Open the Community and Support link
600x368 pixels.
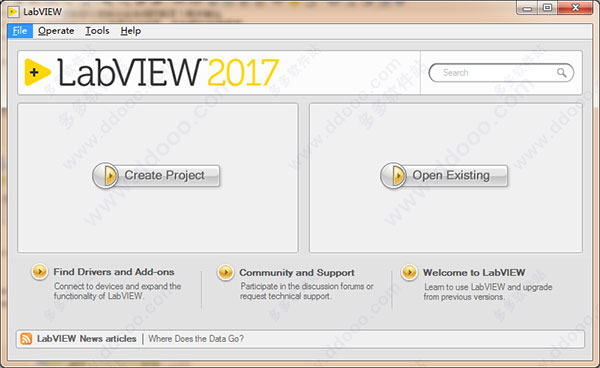pos(297,273)
